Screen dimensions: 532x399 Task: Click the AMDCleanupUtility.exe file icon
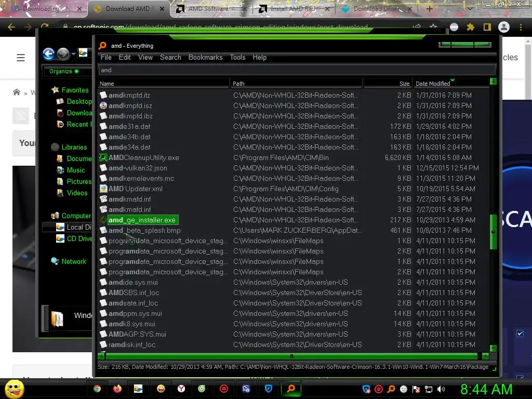pyautogui.click(x=103, y=157)
